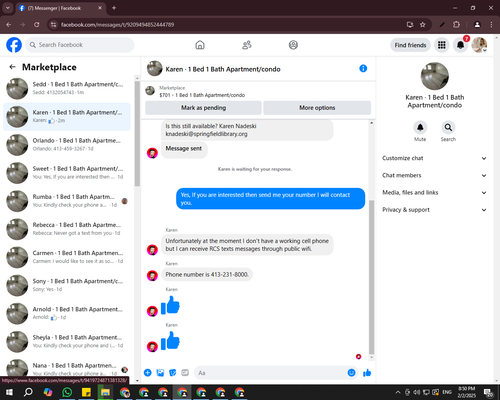The height and width of the screenshot is (400, 500).
Task: Select the Messenger Facebook browser tab
Action: click(x=60, y=8)
